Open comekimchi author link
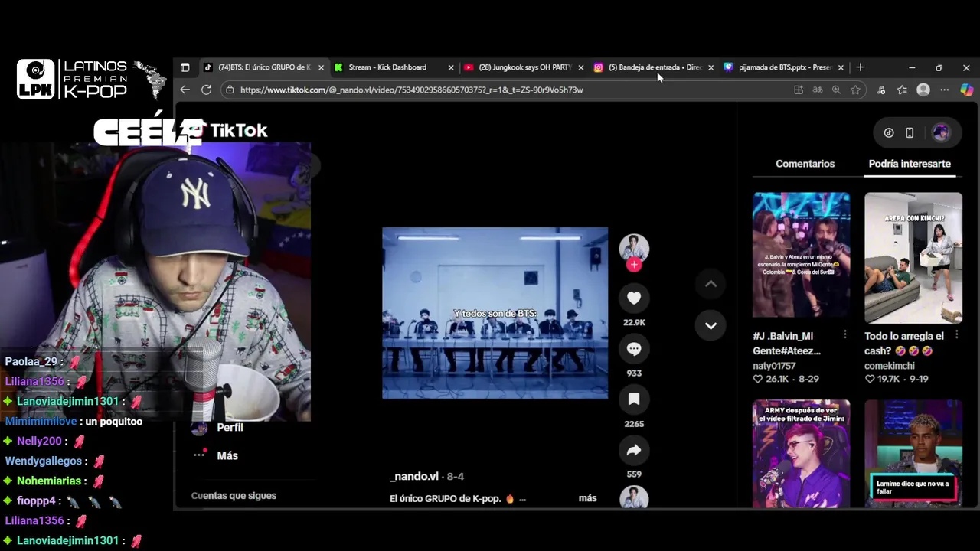 point(890,366)
